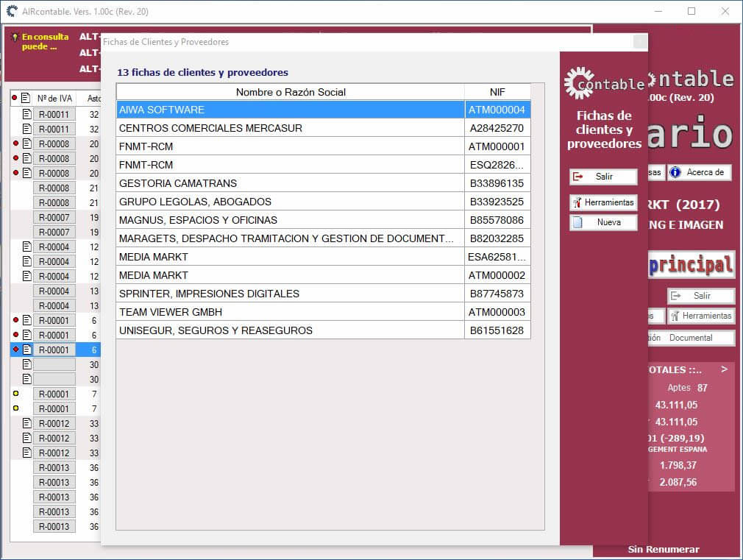Select MEDIA MARKT row with NIF ATM000002

point(323,275)
